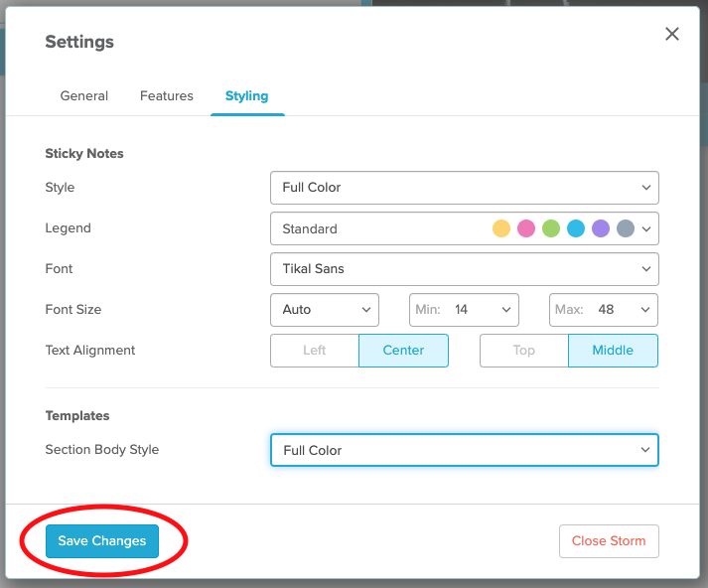Click the Close Storm button
Screen dimensions: 708x588
point(609,541)
